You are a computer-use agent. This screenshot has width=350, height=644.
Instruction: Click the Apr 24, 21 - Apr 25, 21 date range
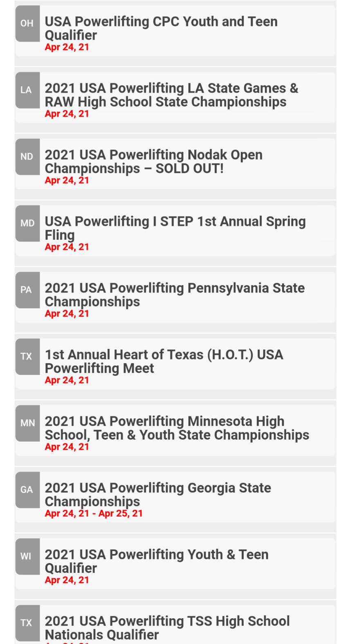click(94, 514)
